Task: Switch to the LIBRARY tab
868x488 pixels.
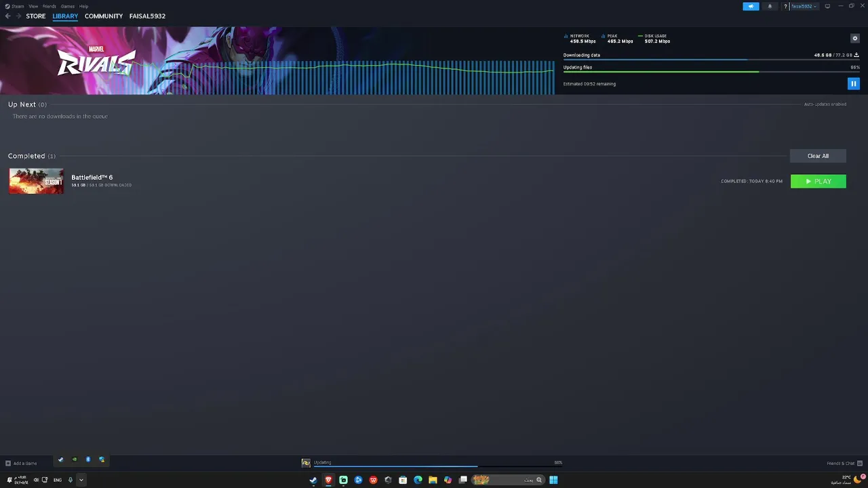Action: pyautogui.click(x=65, y=16)
